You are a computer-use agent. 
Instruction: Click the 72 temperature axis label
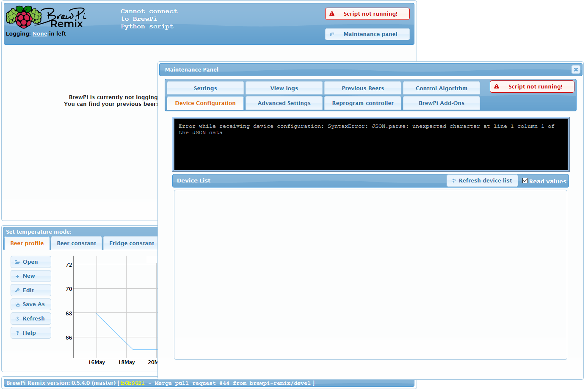(69, 265)
